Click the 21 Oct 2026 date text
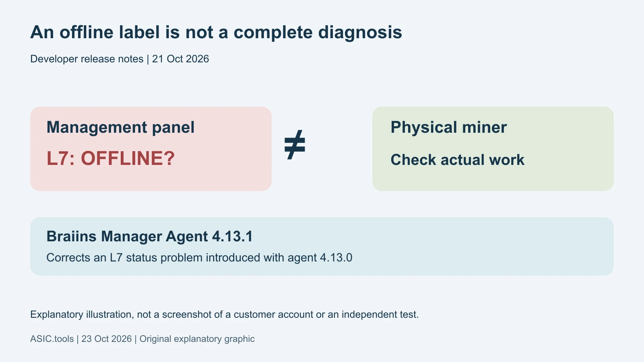The height and width of the screenshot is (362, 644). click(x=181, y=59)
